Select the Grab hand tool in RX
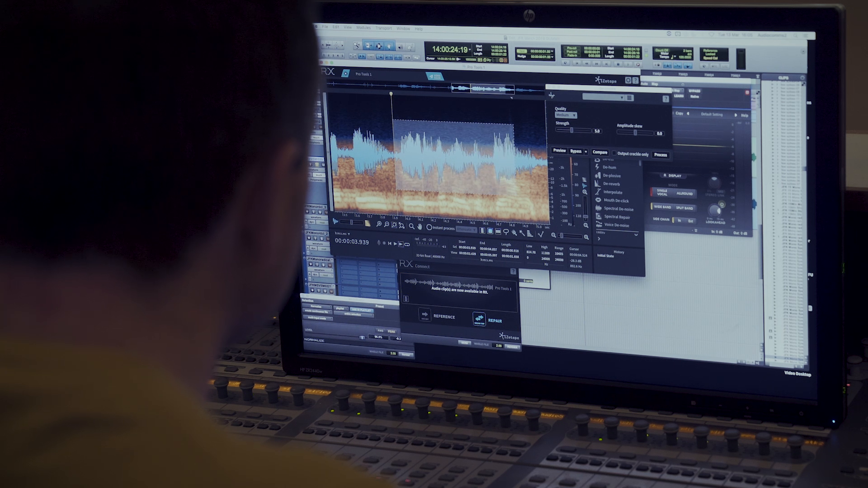The image size is (868, 488). coord(420,227)
